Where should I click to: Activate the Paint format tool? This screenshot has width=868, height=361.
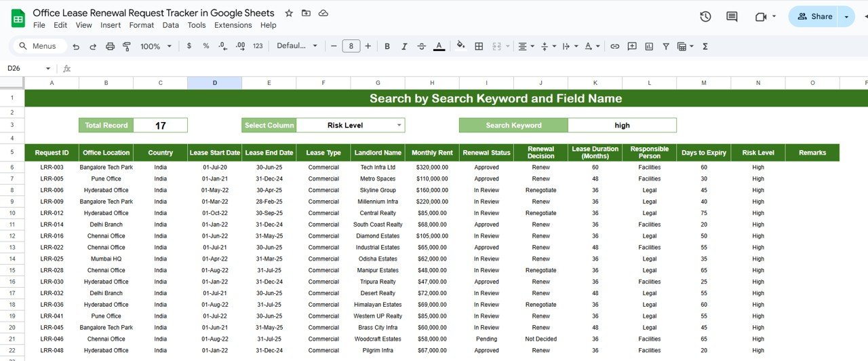click(x=127, y=46)
